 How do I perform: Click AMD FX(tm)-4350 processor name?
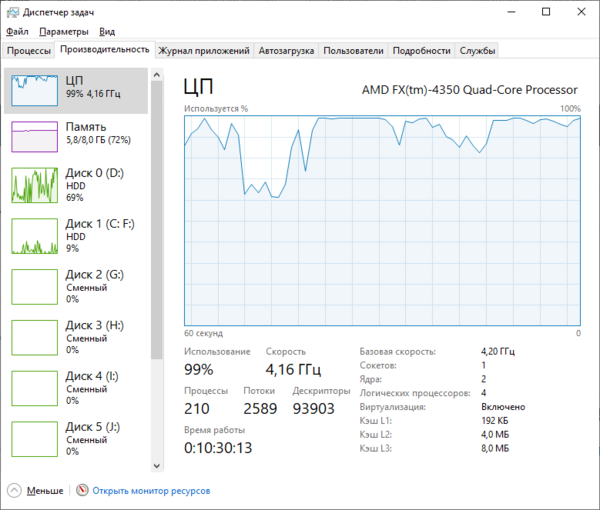point(470,90)
